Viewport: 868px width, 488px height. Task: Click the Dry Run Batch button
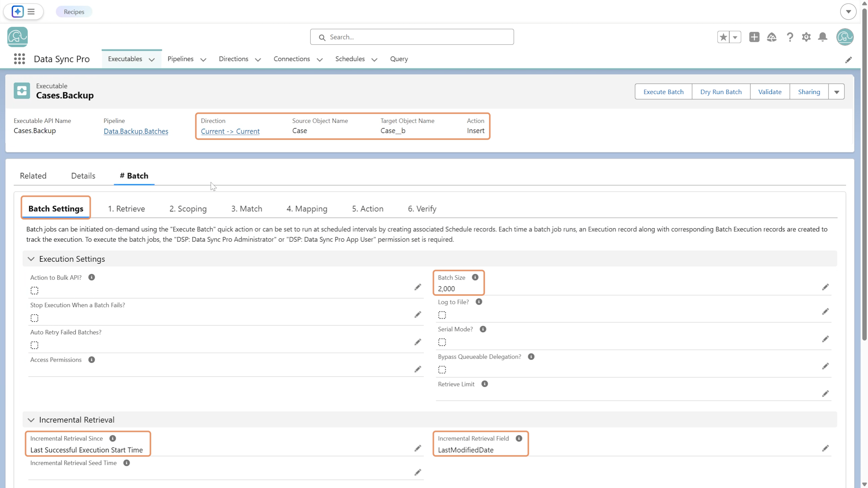pos(721,92)
